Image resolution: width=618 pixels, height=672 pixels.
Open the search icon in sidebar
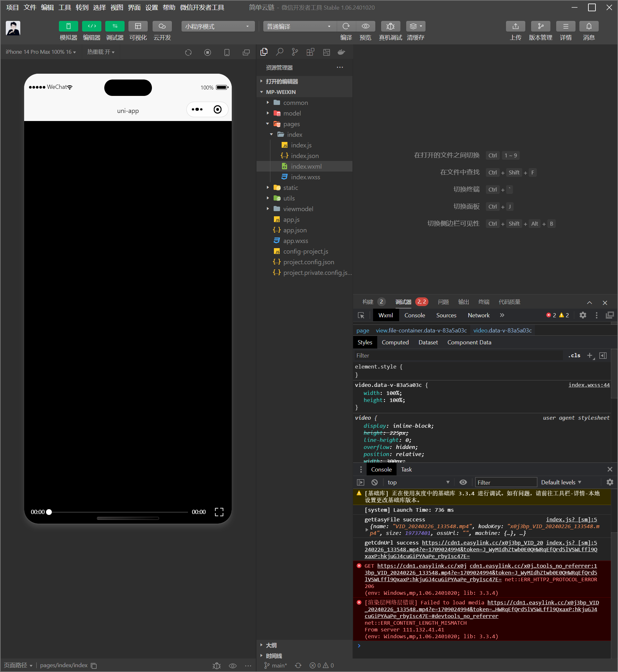[x=280, y=52]
